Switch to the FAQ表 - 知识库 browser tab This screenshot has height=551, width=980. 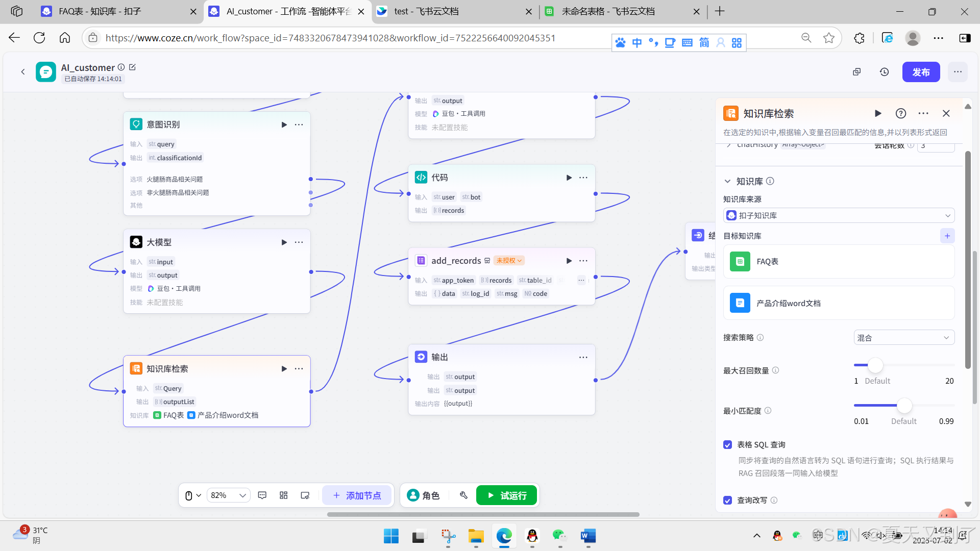[x=118, y=11]
